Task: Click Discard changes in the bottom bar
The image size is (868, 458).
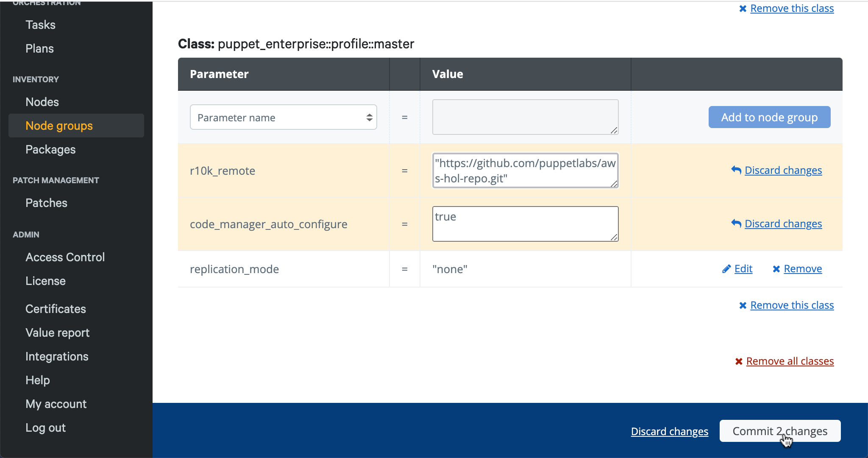Action: coord(669,431)
